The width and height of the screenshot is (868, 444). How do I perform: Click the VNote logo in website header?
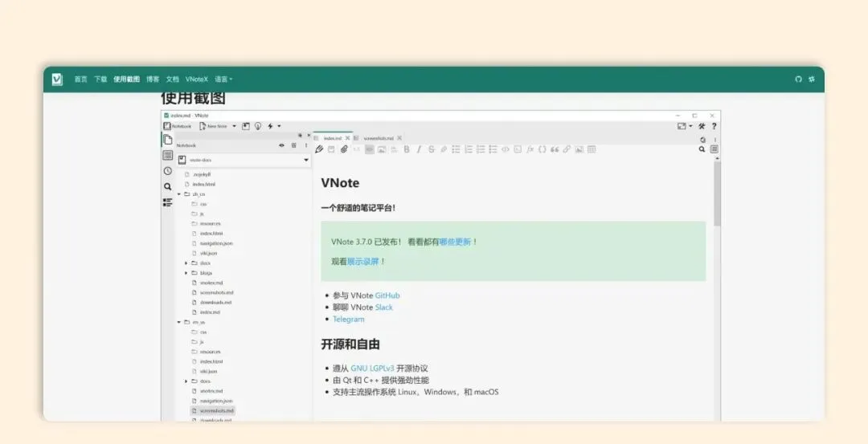tap(57, 79)
